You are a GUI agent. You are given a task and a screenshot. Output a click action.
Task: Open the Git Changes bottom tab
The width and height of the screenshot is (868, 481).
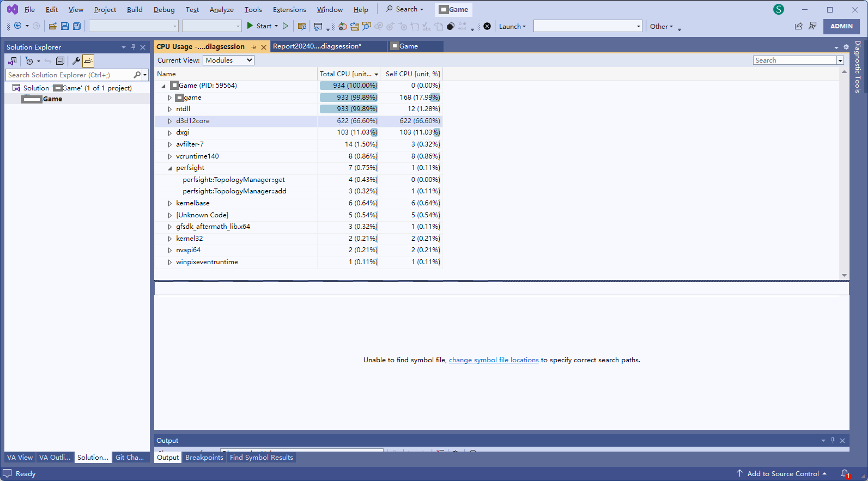[x=130, y=458]
